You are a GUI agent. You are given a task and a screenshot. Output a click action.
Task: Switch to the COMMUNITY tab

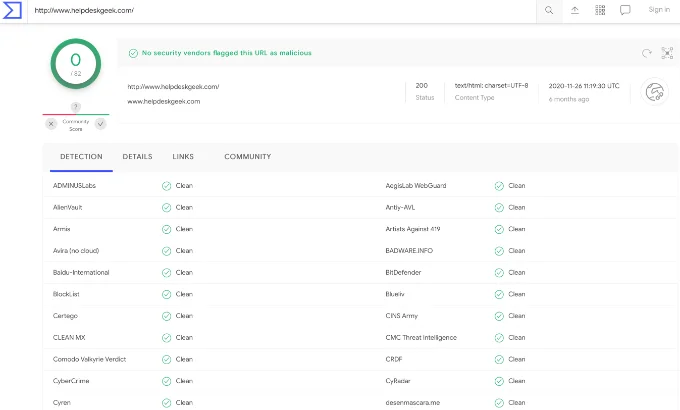248,157
